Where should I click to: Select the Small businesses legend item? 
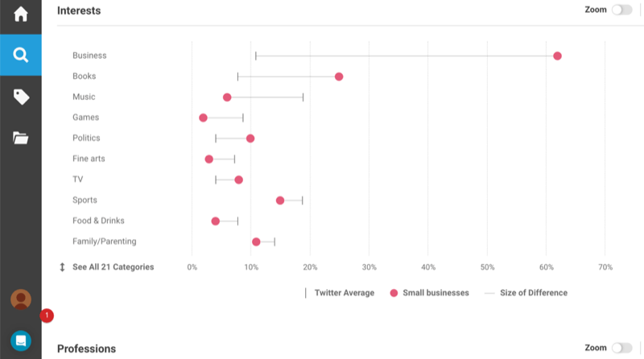(x=429, y=293)
